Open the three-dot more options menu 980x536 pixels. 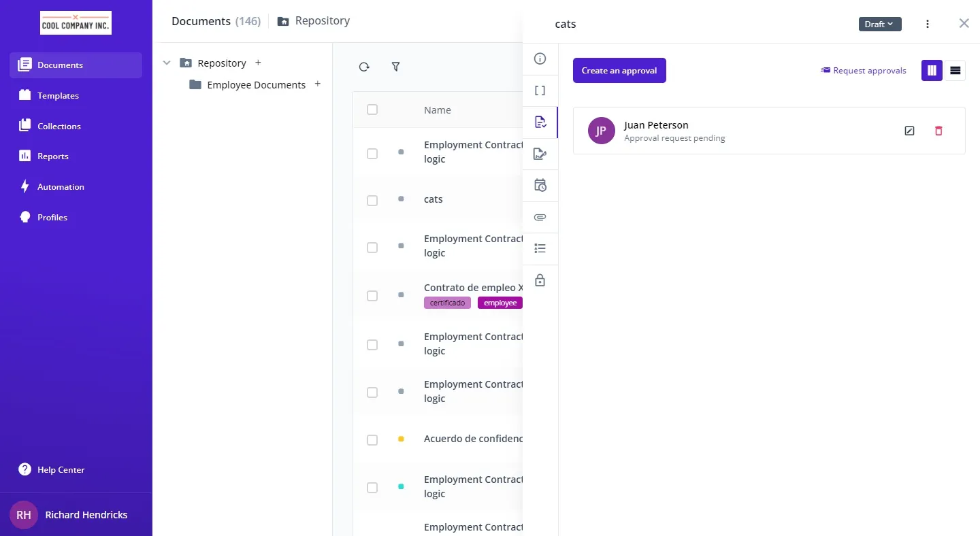(927, 24)
